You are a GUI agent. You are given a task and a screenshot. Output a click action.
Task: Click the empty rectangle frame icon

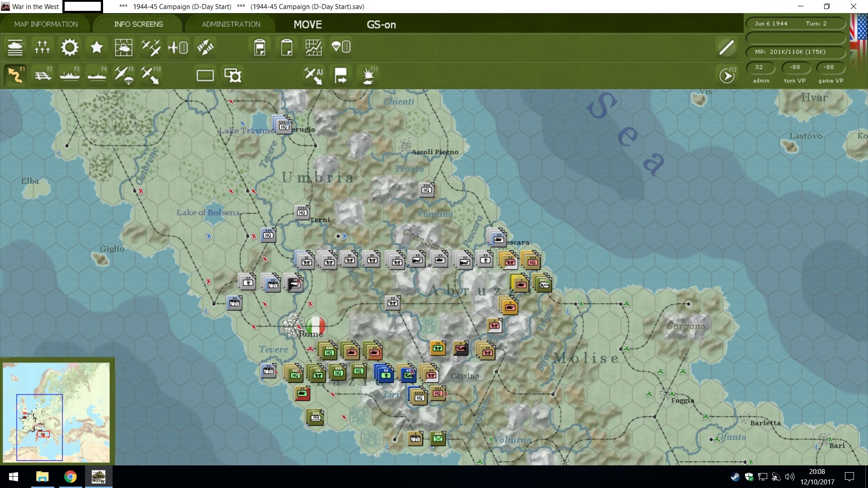point(205,75)
